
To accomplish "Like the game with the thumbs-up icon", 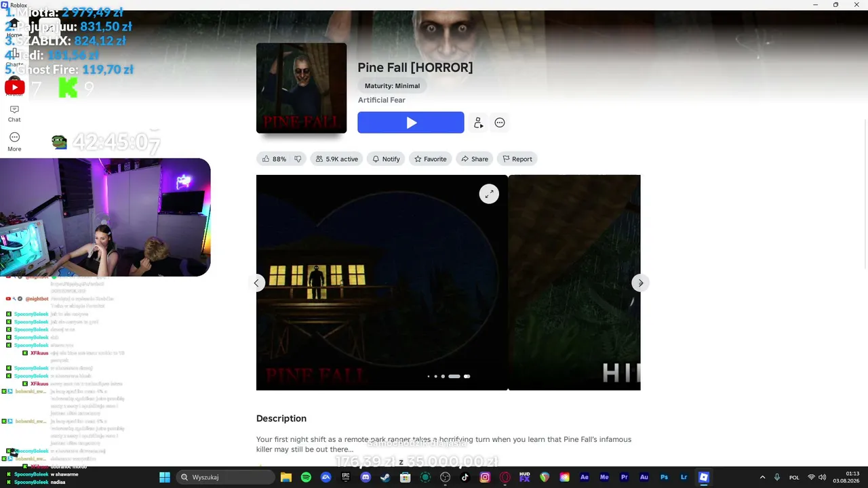I will pos(266,159).
